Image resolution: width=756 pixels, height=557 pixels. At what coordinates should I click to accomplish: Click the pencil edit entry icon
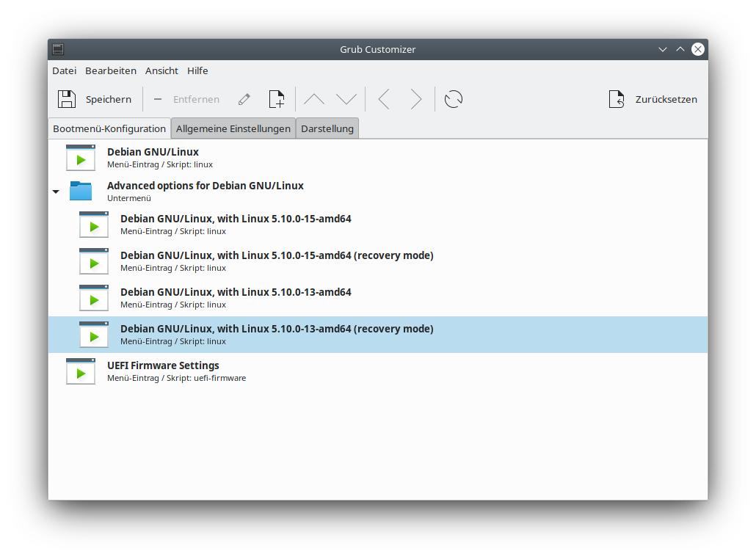pyautogui.click(x=244, y=99)
